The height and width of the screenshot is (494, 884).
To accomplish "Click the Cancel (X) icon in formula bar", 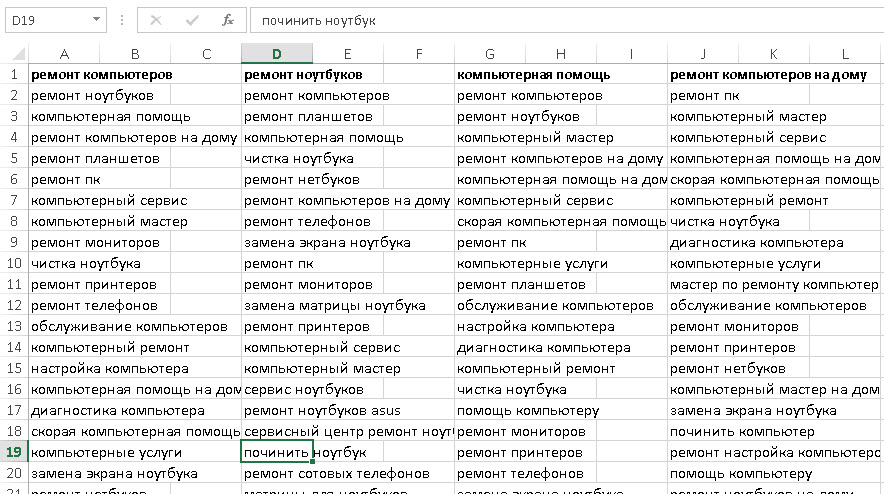I will point(156,20).
